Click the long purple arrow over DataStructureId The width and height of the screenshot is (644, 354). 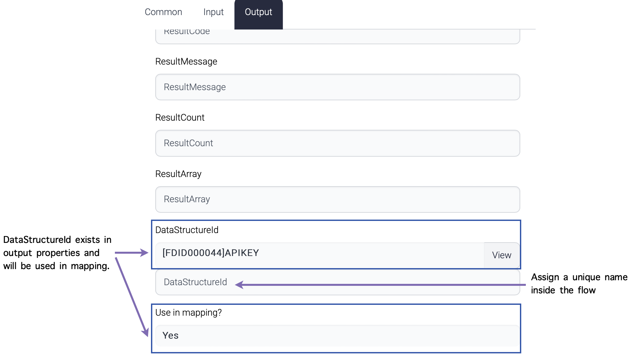coord(381,285)
